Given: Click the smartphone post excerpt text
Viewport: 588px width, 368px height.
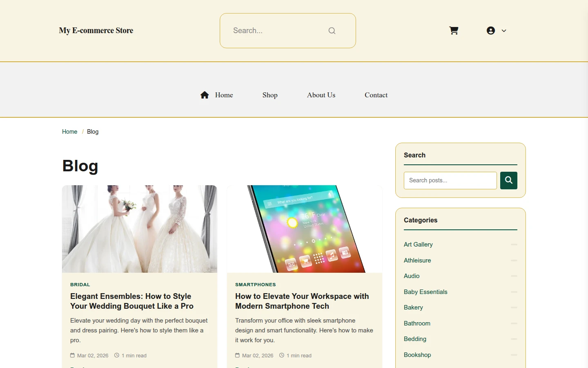Looking at the screenshot, I should (304, 330).
